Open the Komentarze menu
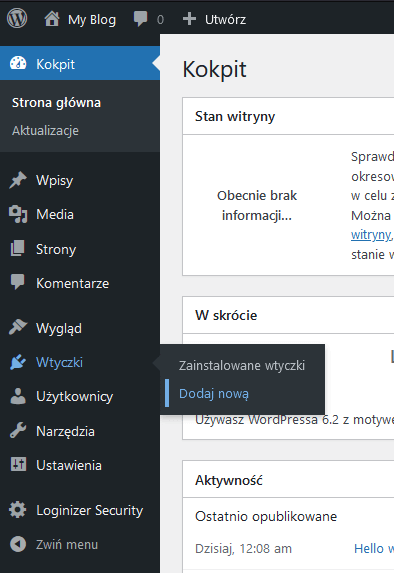The height and width of the screenshot is (573, 394). pyautogui.click(x=80, y=283)
